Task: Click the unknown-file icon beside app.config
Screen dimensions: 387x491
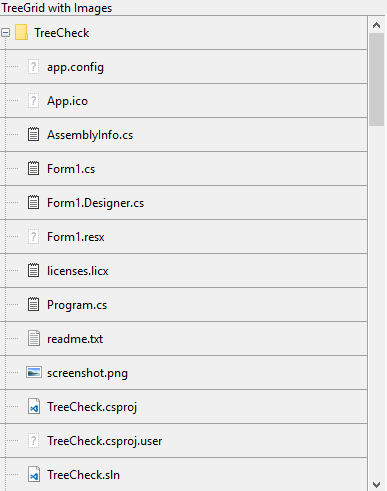Action: [33, 67]
